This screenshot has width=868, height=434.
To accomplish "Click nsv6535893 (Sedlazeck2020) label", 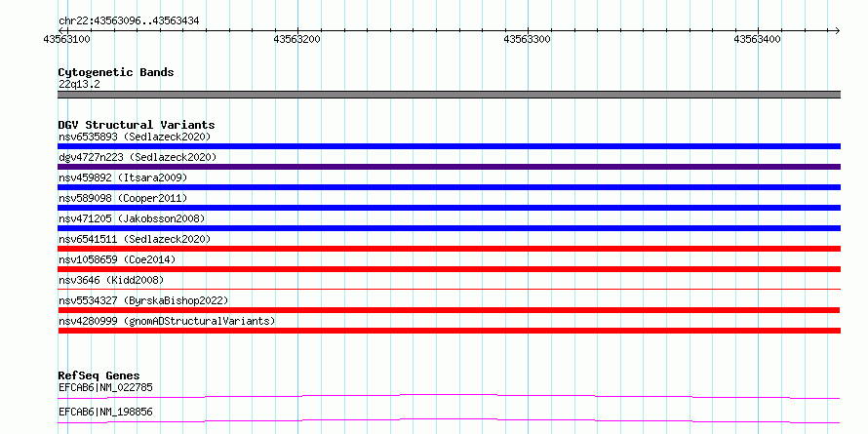I will pos(135,137).
